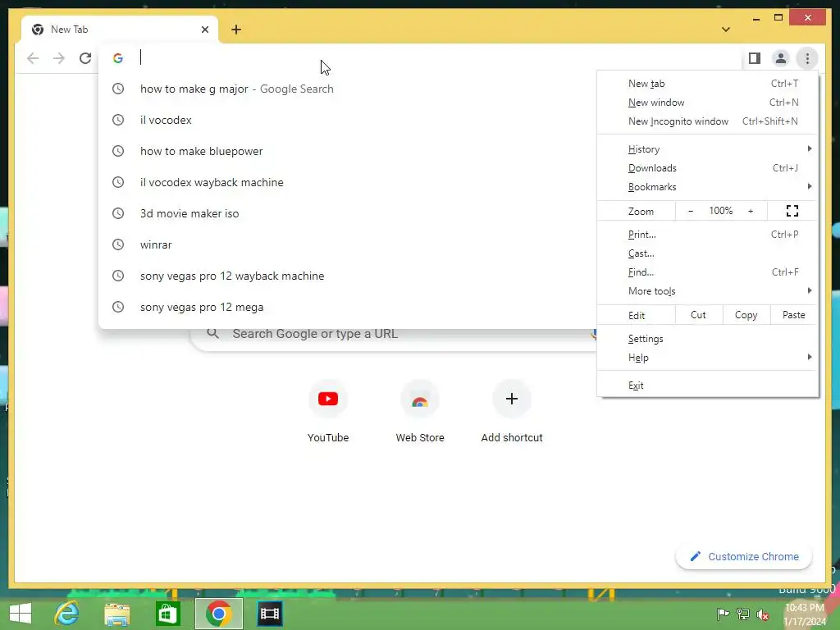Choose New window menu item
The image size is (840, 630).
click(708, 103)
